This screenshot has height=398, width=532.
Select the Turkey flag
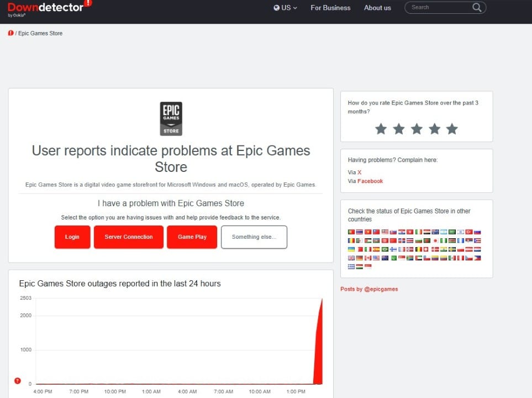[x=469, y=232]
